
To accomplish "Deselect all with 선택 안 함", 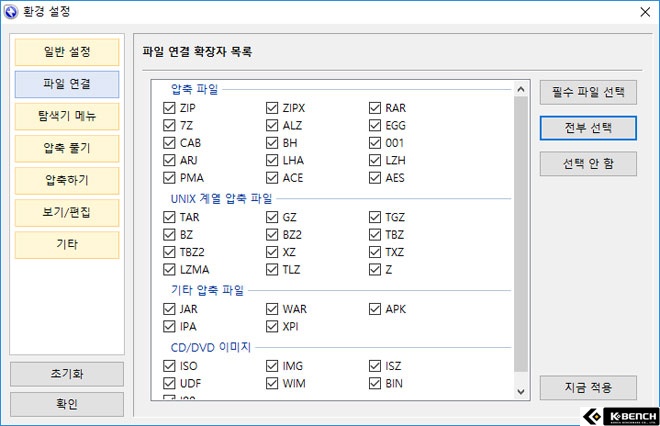I will coord(588,164).
